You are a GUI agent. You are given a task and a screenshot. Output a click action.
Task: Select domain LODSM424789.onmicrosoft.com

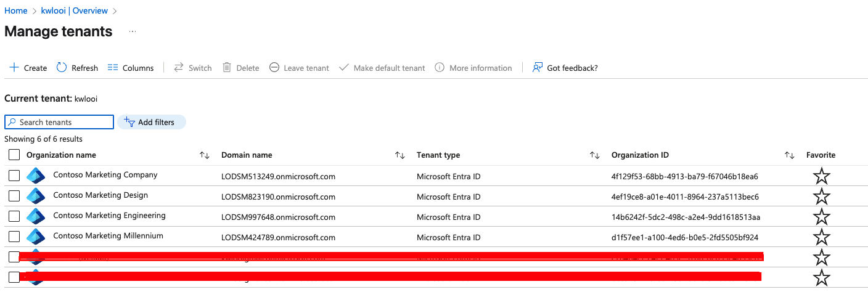click(x=278, y=238)
